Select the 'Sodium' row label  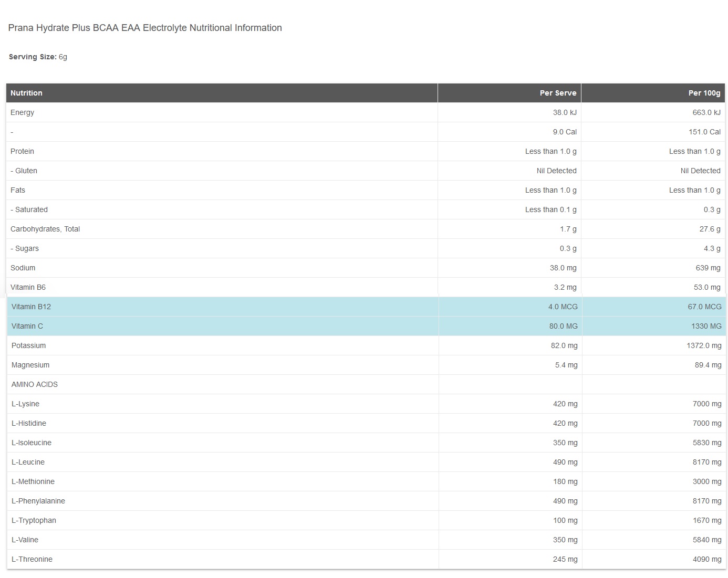[23, 268]
